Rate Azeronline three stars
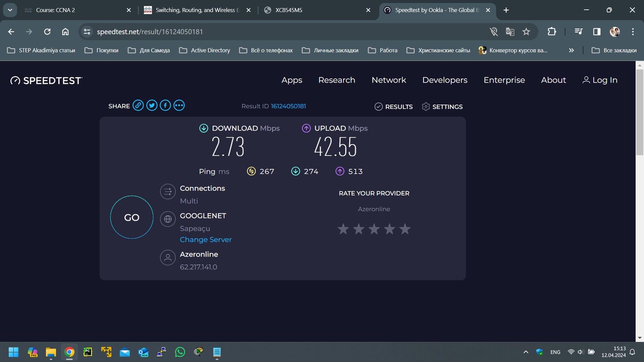The height and width of the screenshot is (362, 644). tap(374, 229)
